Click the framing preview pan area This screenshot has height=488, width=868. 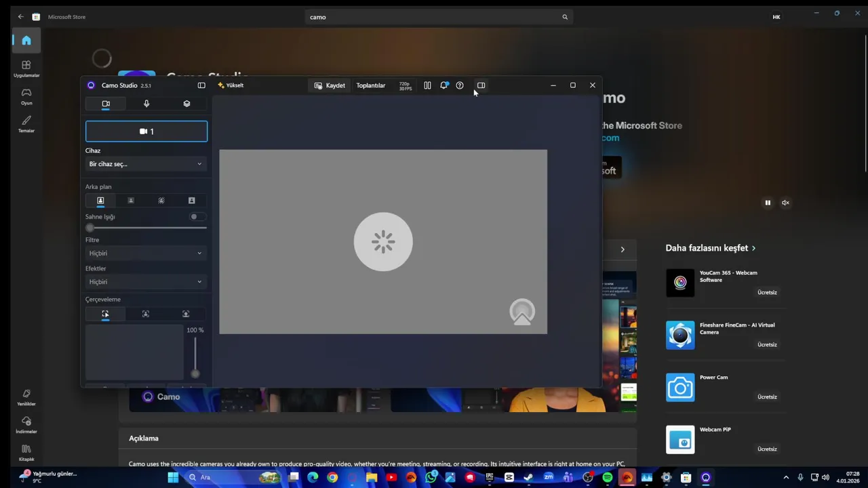tap(134, 352)
